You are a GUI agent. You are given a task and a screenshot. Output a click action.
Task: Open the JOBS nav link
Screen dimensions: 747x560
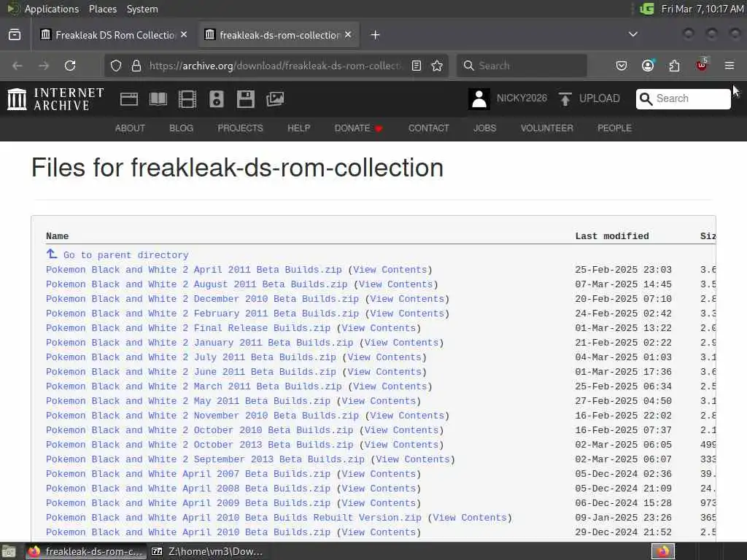(x=484, y=128)
